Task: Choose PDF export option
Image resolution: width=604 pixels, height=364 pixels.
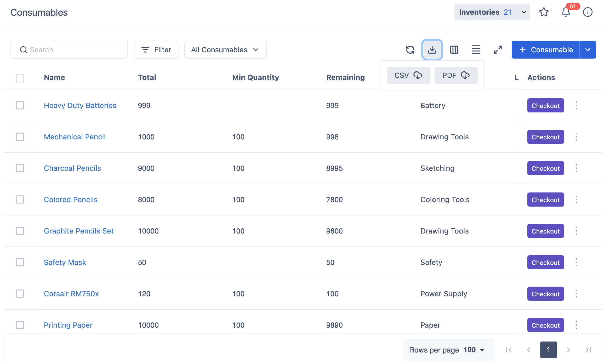Action: click(x=456, y=75)
